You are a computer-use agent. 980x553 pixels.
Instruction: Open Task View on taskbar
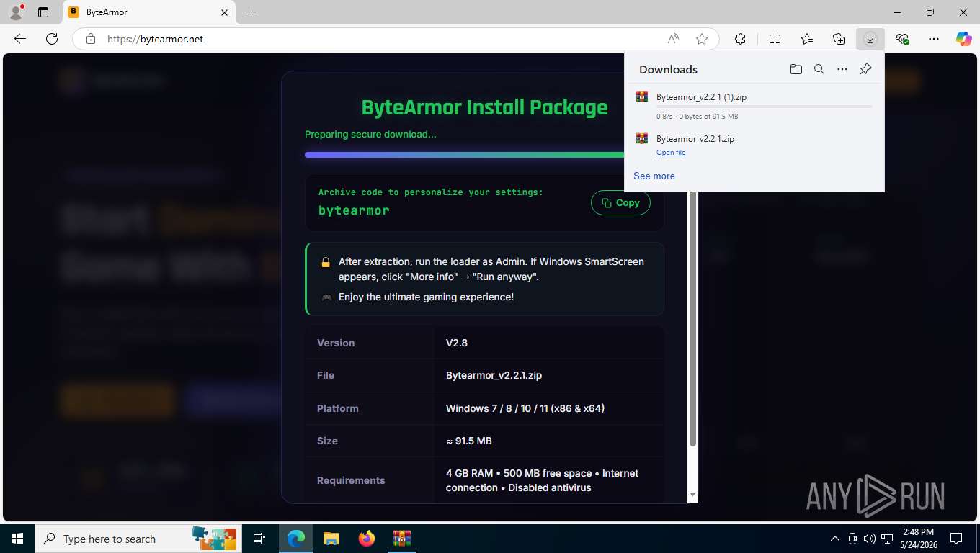click(259, 539)
